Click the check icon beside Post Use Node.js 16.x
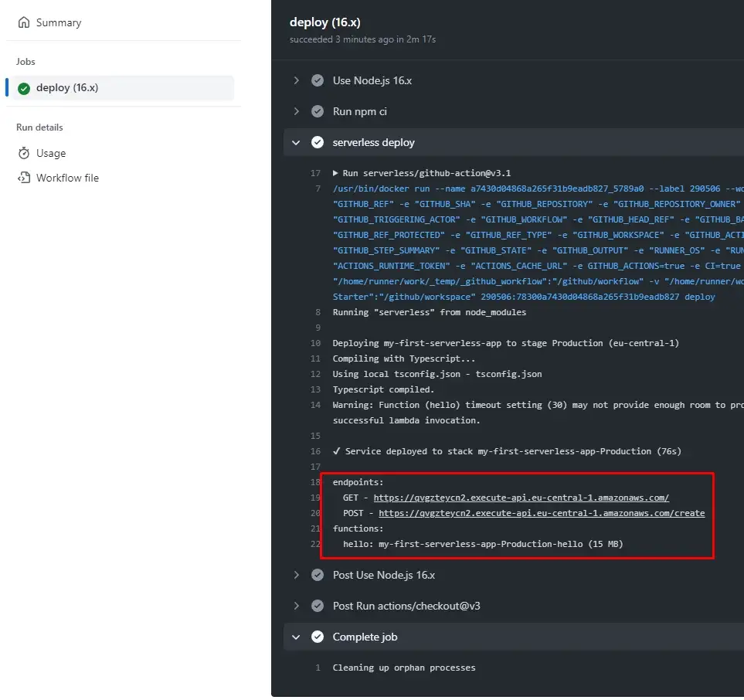The image size is (744, 700). [318, 575]
